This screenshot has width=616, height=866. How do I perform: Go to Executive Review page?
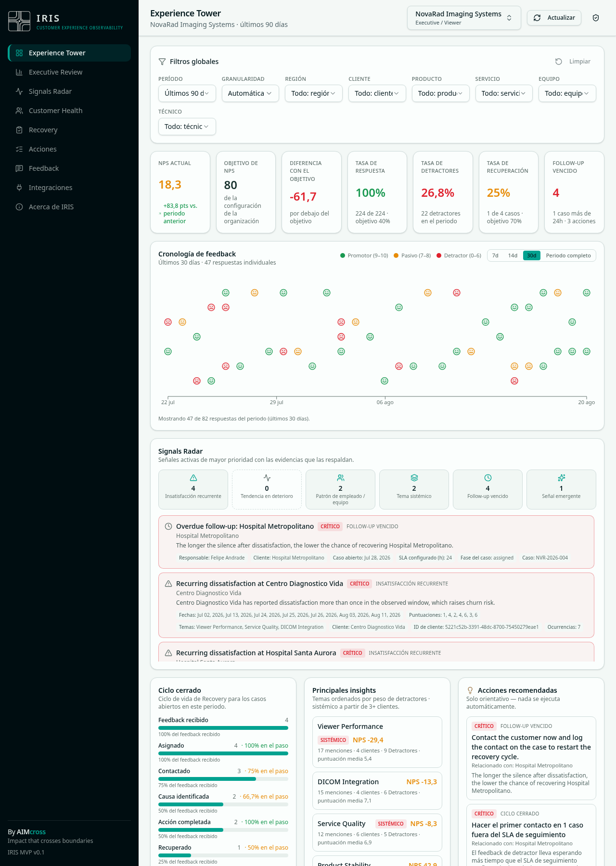(x=69, y=72)
